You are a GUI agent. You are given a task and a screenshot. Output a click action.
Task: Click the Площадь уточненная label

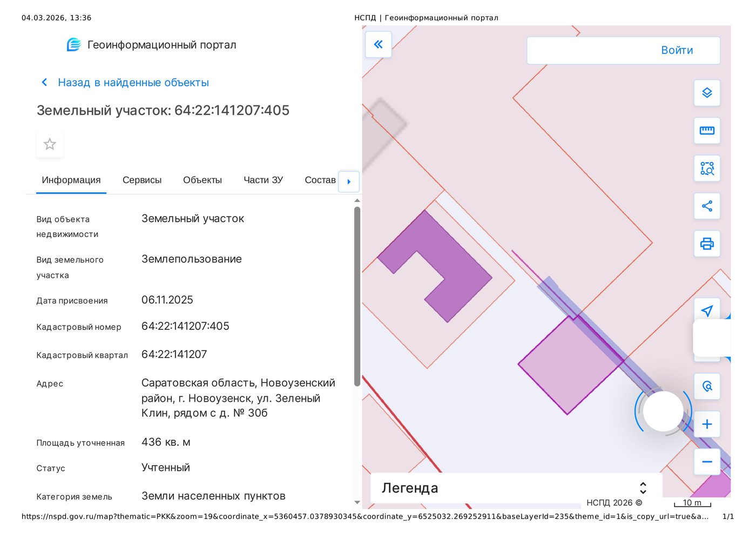click(80, 443)
